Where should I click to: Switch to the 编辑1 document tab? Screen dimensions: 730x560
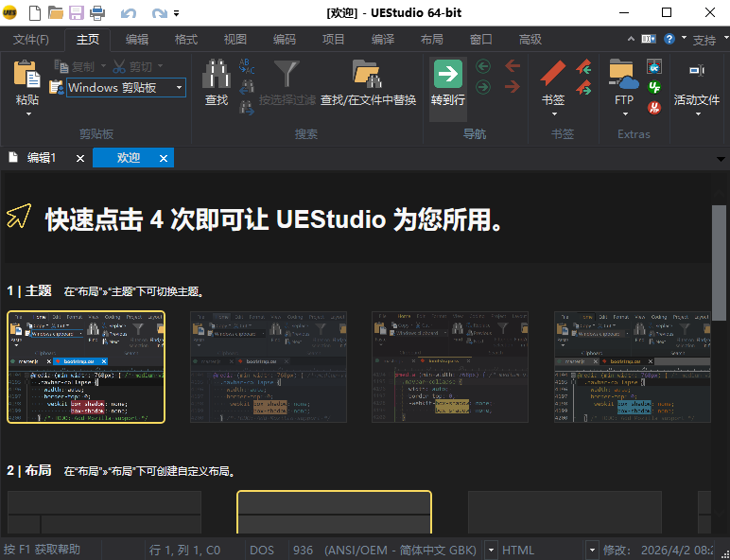pos(42,158)
